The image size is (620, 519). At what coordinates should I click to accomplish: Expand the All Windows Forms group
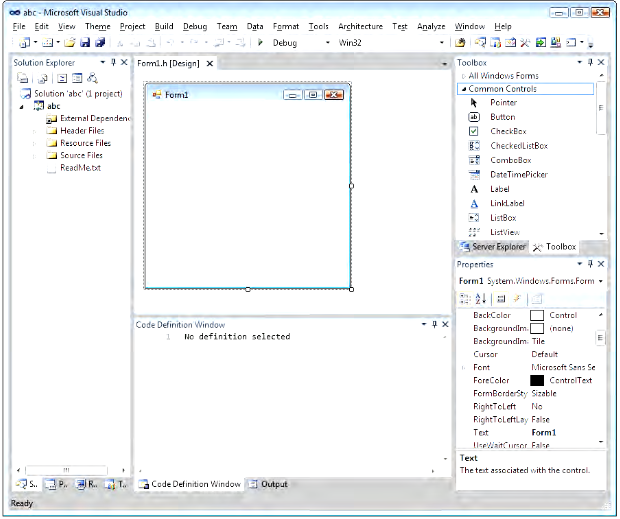pos(463,76)
